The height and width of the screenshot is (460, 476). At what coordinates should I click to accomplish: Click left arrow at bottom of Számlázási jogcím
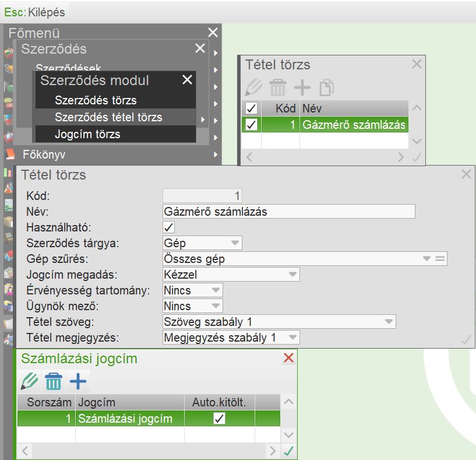tap(25, 451)
